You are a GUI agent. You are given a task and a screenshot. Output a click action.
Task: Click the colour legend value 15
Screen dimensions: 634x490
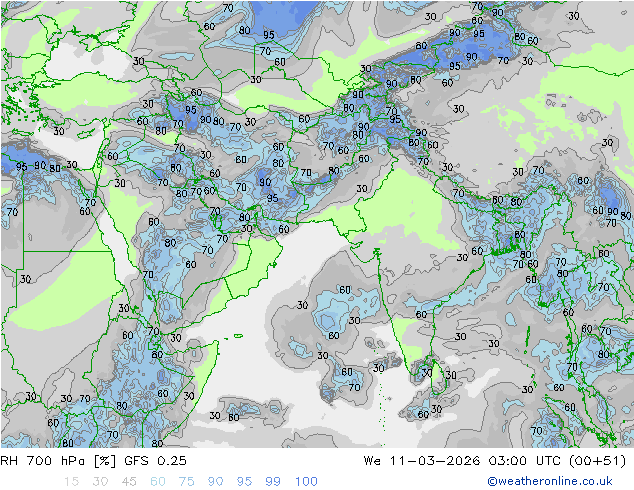(71, 482)
